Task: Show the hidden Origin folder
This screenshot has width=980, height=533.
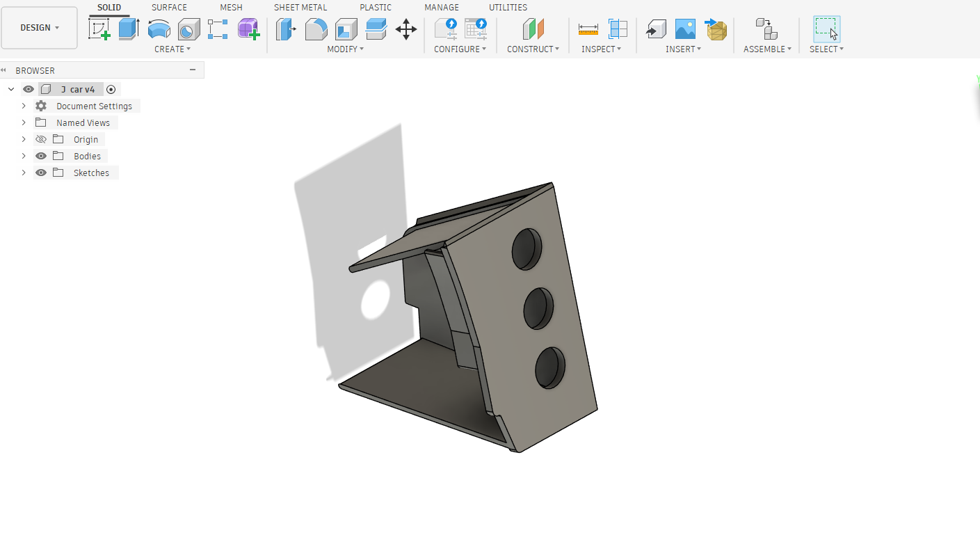Action: point(41,140)
